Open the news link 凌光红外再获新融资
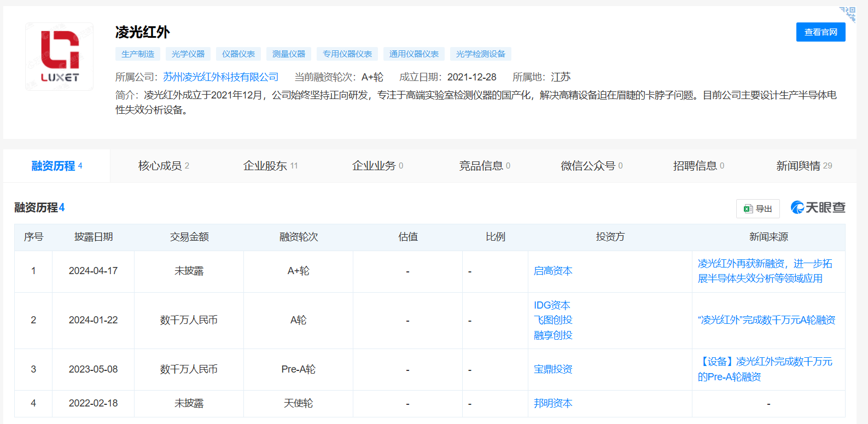 (x=765, y=271)
